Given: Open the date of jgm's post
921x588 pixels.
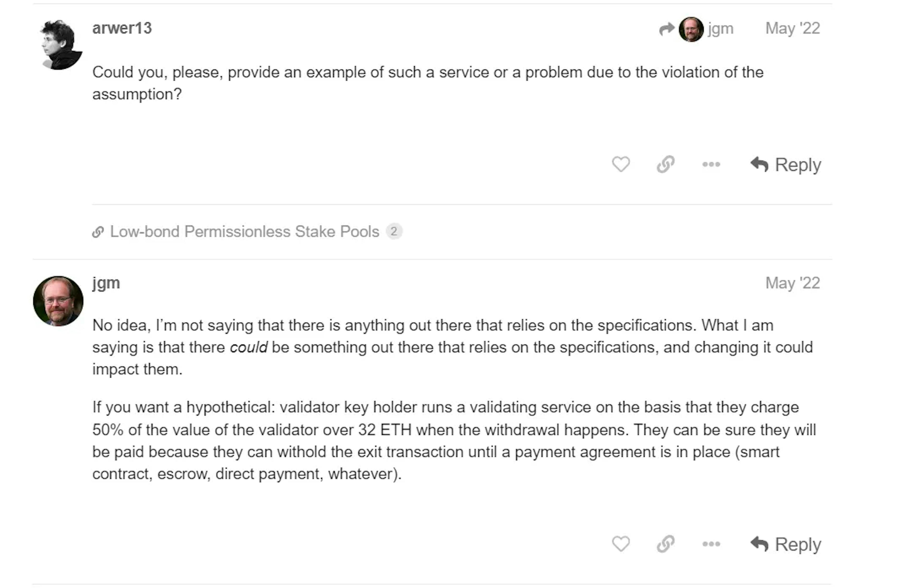Looking at the screenshot, I should pyautogui.click(x=792, y=283).
